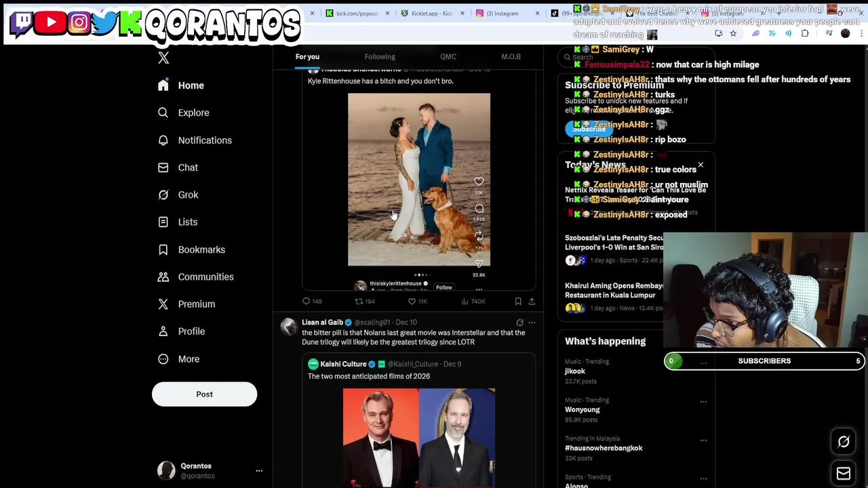This screenshot has width=868, height=488.
Task: Open the Home icon in sidebar
Action: pyautogui.click(x=163, y=85)
